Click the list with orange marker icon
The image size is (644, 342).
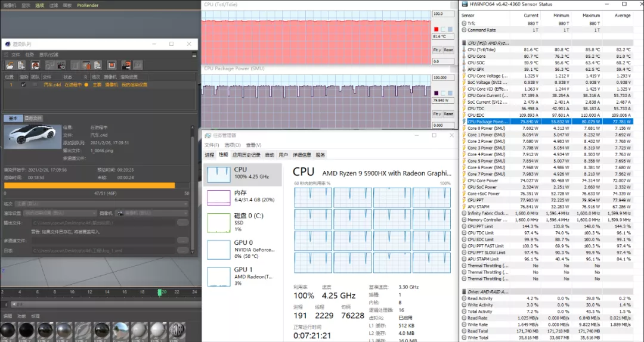point(86,66)
